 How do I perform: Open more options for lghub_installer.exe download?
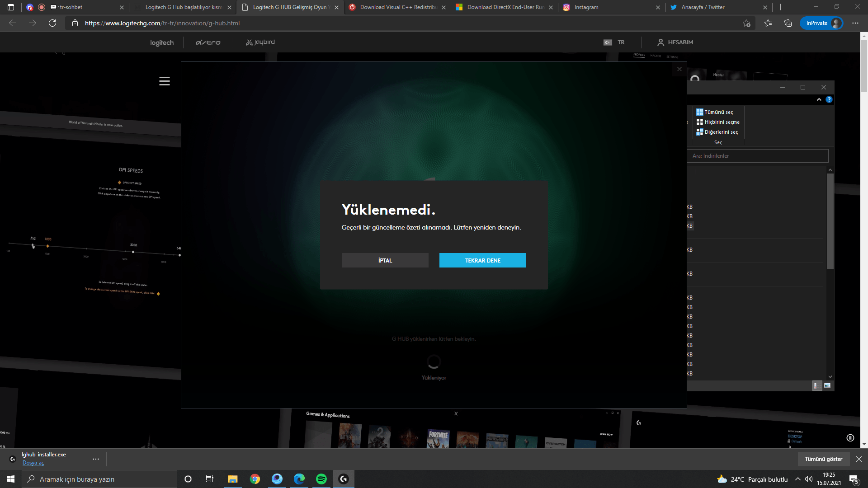coord(96,459)
